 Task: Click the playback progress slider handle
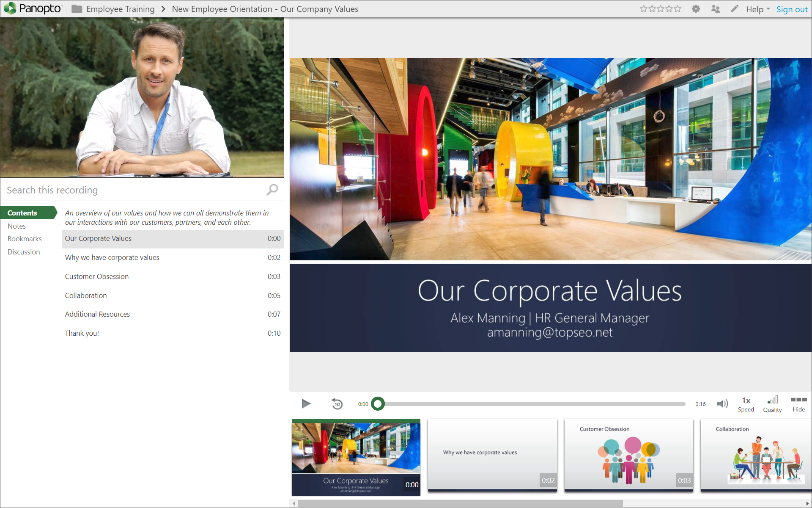tap(378, 404)
